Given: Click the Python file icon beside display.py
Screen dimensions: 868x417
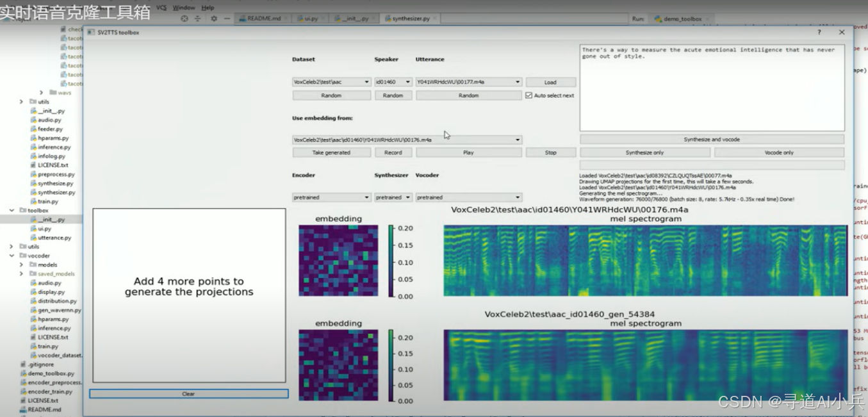Looking at the screenshot, I should (x=33, y=292).
